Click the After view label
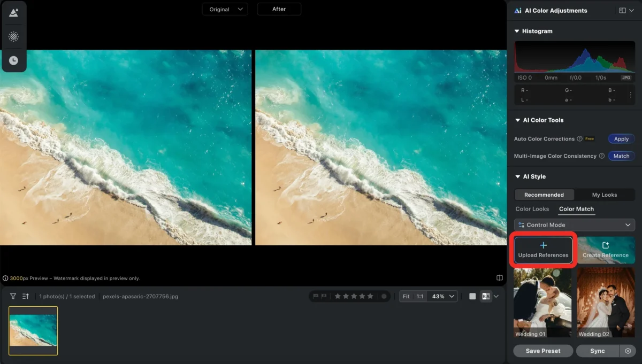This screenshot has width=642, height=364. 279,9
